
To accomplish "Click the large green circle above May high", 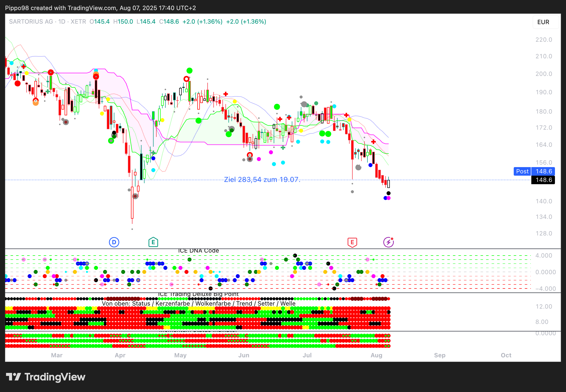I will point(190,71).
